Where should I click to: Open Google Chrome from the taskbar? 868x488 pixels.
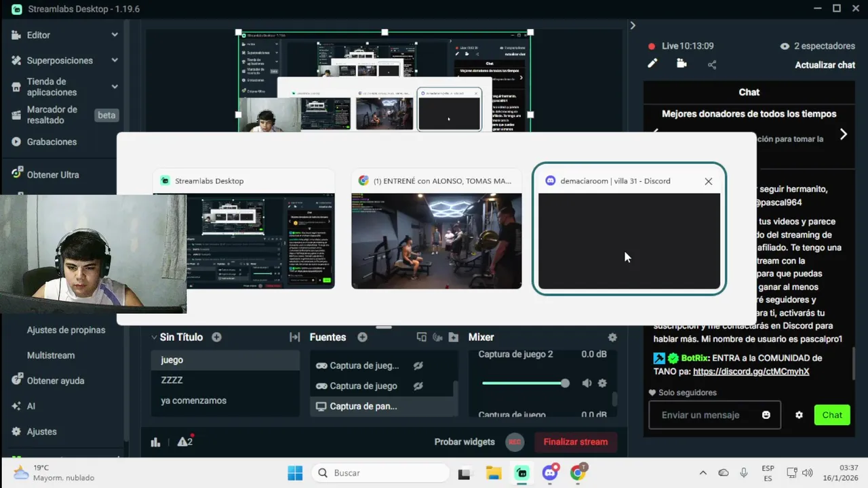click(x=578, y=472)
